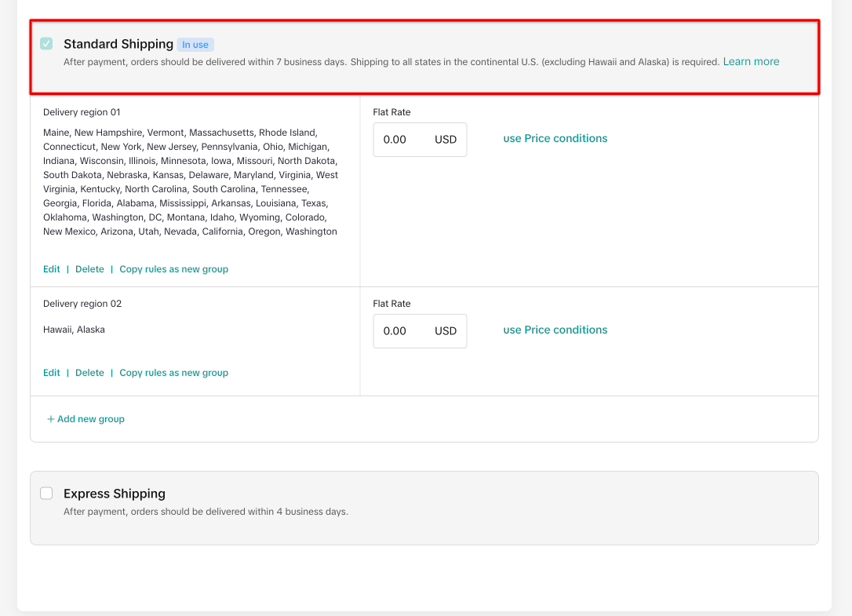Select the teal checkmark on Standard Shipping
The height and width of the screenshot is (616, 852).
coord(46,43)
